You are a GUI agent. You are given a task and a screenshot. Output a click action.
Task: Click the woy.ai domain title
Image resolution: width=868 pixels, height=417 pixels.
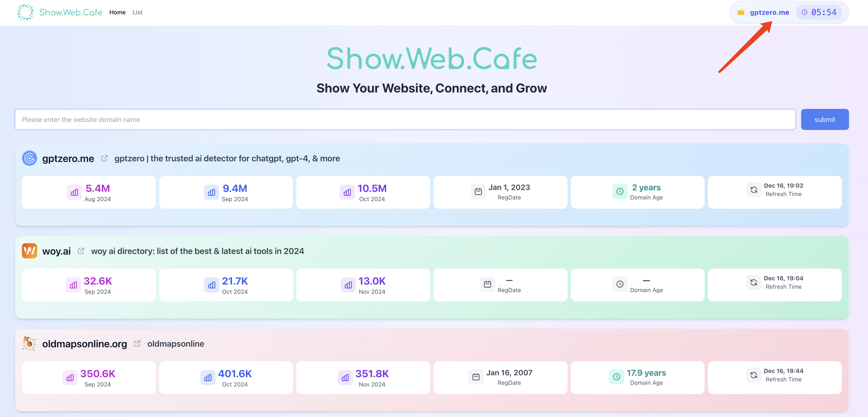57,251
